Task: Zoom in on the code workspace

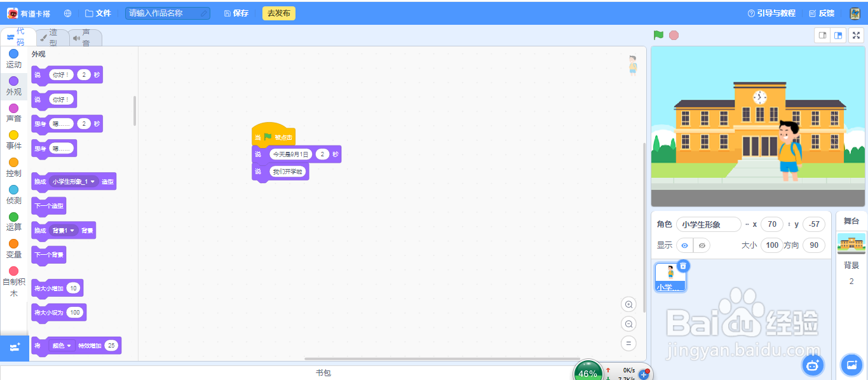Action: pyautogui.click(x=628, y=304)
